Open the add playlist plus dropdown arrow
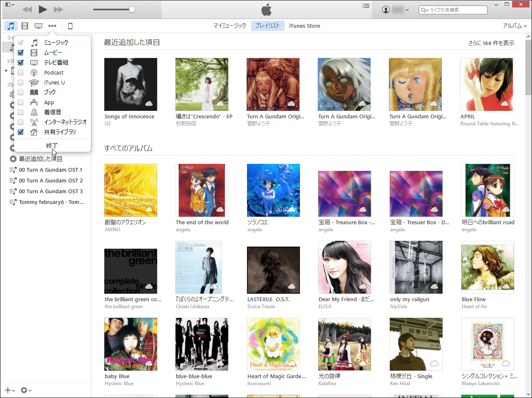The image size is (532, 398). coord(14,391)
